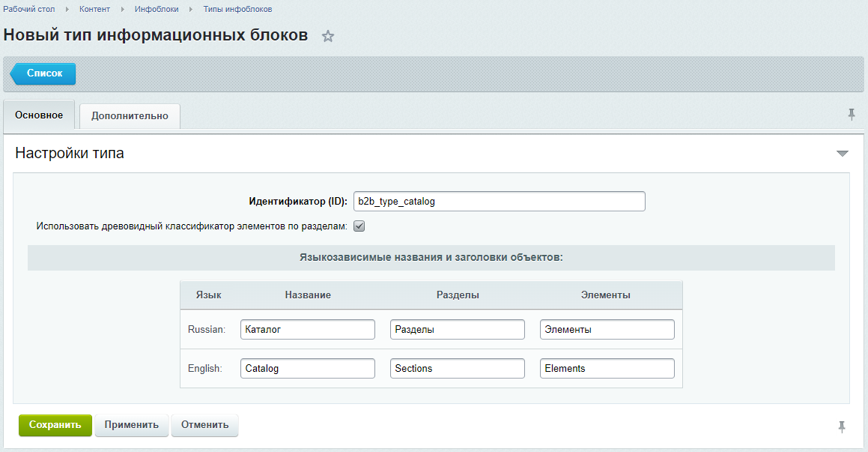Add page to favorites with star icon
This screenshot has height=452, width=868.
click(328, 37)
